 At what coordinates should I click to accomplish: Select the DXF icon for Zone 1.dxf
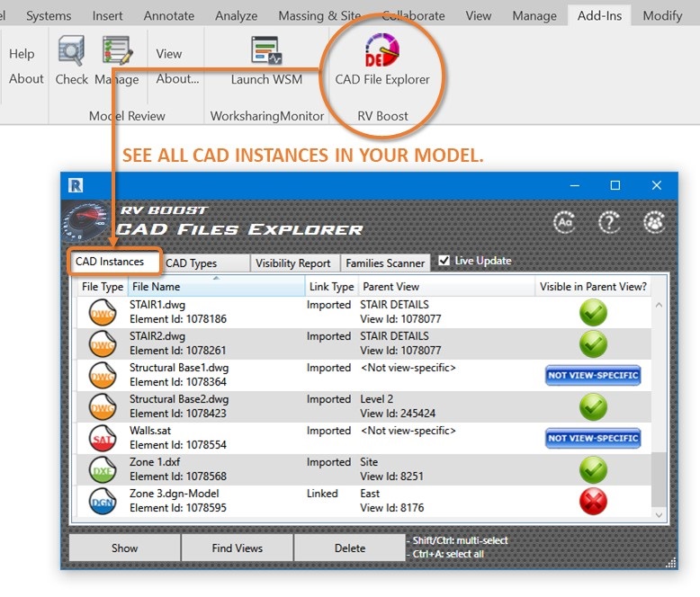tap(103, 469)
